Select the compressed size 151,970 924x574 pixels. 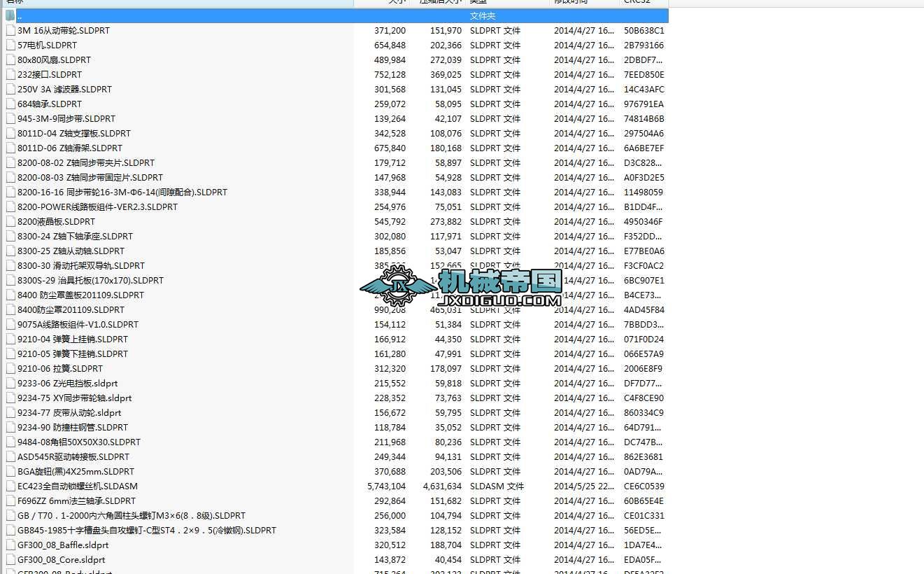(x=446, y=30)
